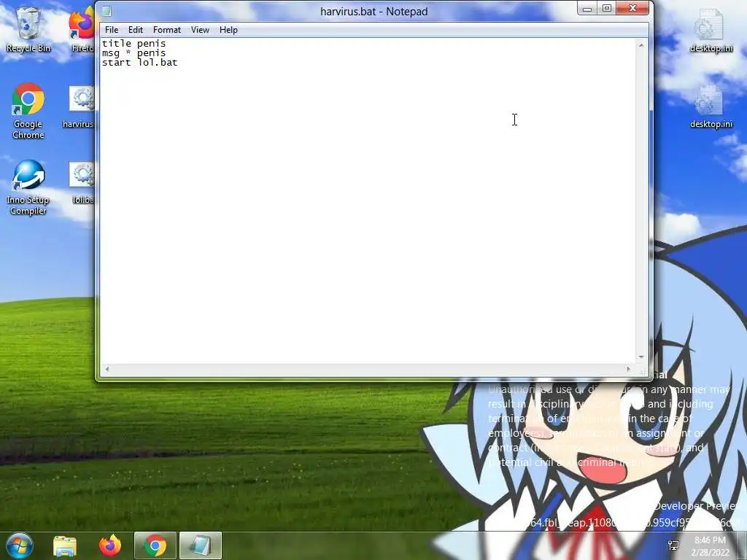Open the Format menu in Notepad
Viewport: 747px width, 560px height.
167,29
